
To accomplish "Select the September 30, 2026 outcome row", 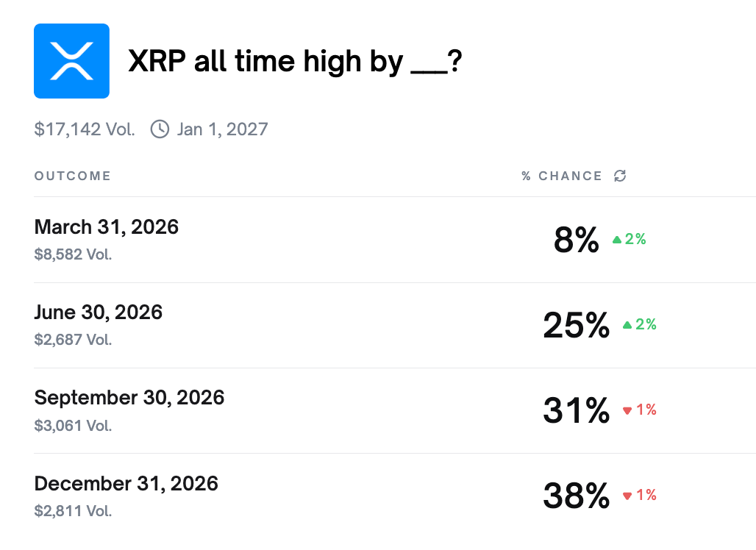I will pyautogui.click(x=129, y=398).
